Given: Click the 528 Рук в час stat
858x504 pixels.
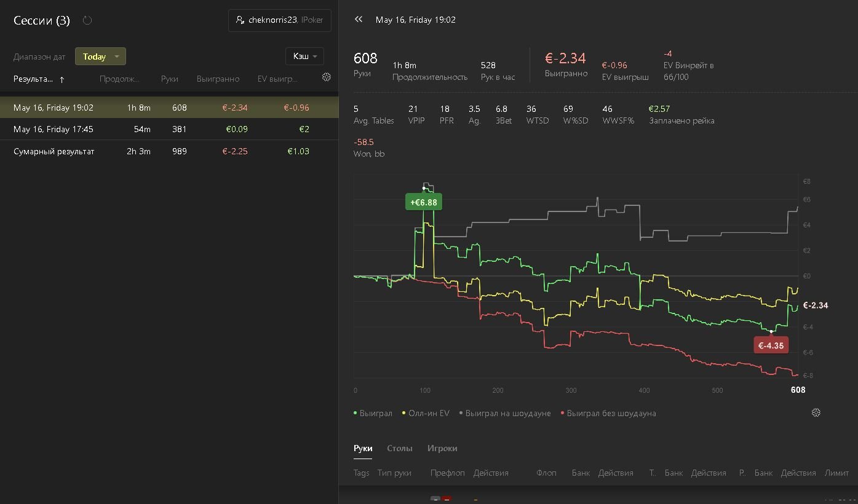Looking at the screenshot, I should pyautogui.click(x=488, y=65).
